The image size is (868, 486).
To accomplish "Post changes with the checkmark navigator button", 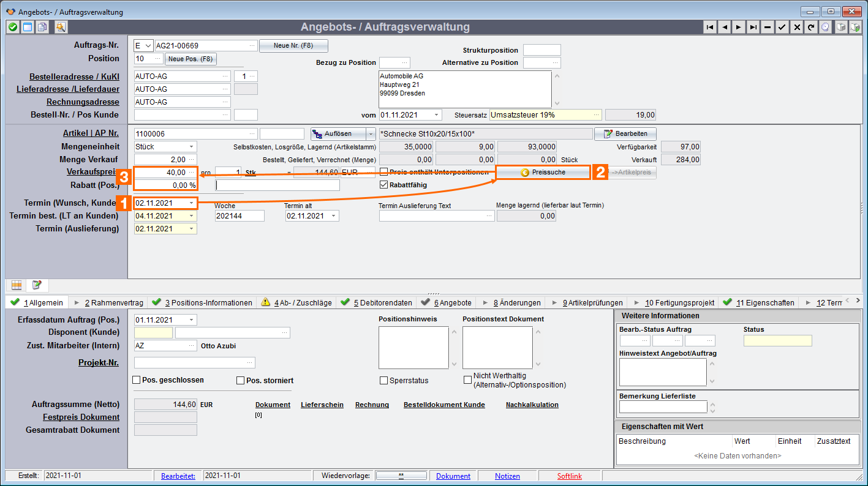I will pos(782,27).
